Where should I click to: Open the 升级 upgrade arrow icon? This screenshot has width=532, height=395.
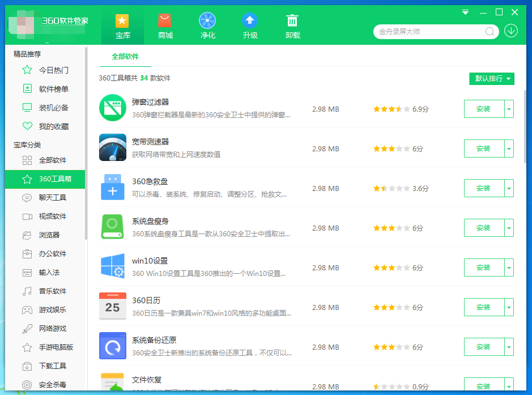click(x=250, y=21)
